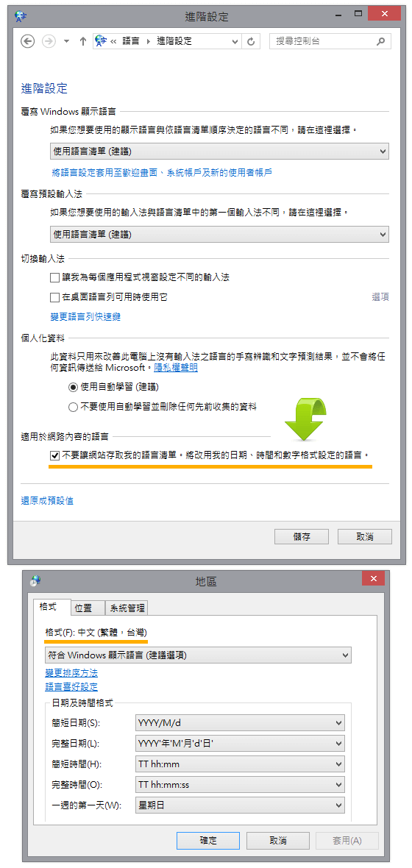Screen dimensions: 412x868
Task: Click the forward navigation arrow
Action: [x=49, y=41]
